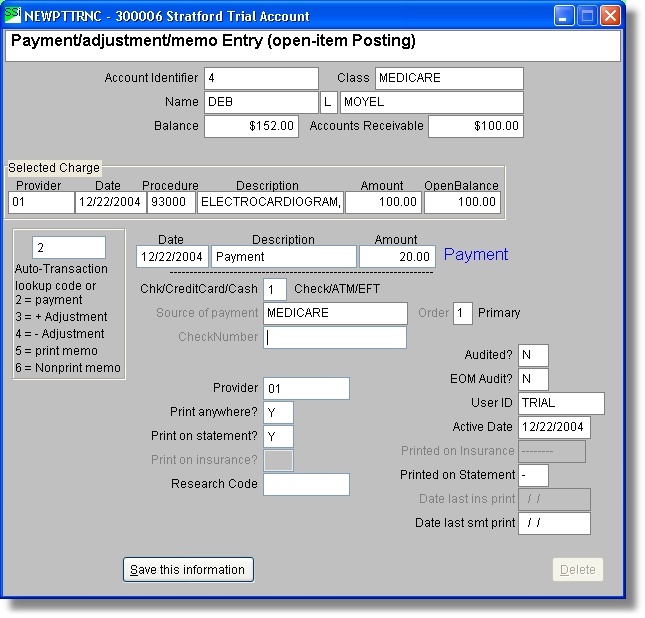Click the EOM Audit? field

click(x=534, y=379)
